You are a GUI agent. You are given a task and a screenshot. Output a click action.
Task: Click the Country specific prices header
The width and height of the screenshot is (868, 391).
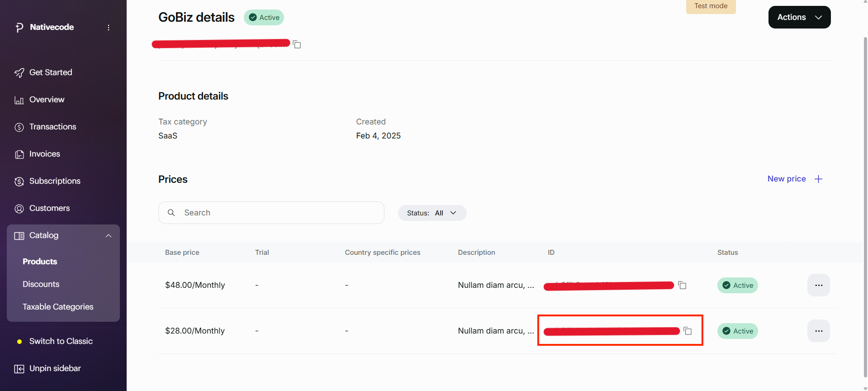(382, 253)
